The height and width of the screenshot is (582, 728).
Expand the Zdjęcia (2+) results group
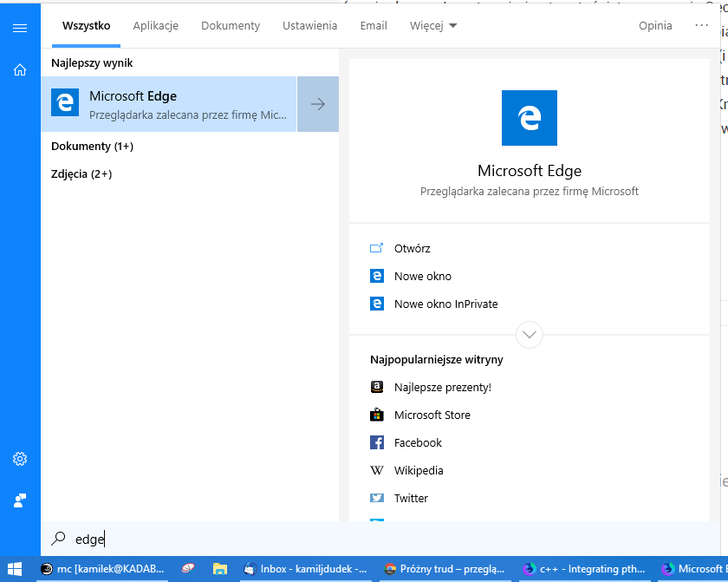[x=81, y=174]
